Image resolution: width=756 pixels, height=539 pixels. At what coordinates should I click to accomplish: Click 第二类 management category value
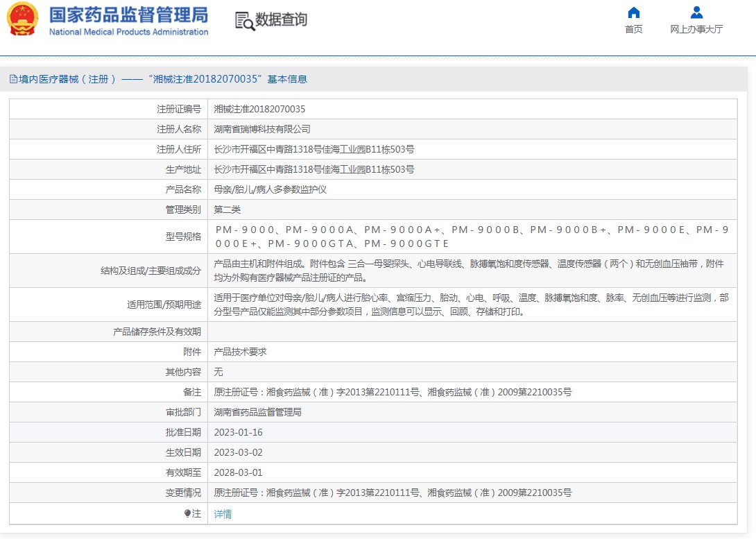click(227, 209)
